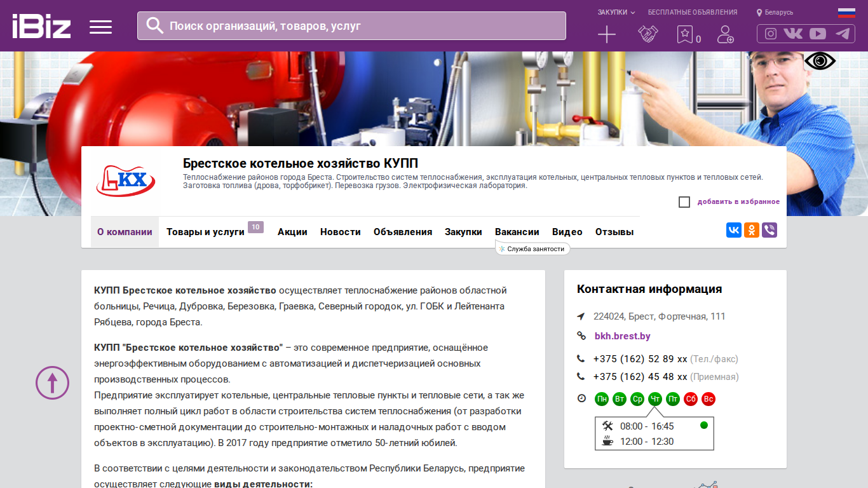Click the search magnifier icon
868x488 pixels.
coord(155,25)
